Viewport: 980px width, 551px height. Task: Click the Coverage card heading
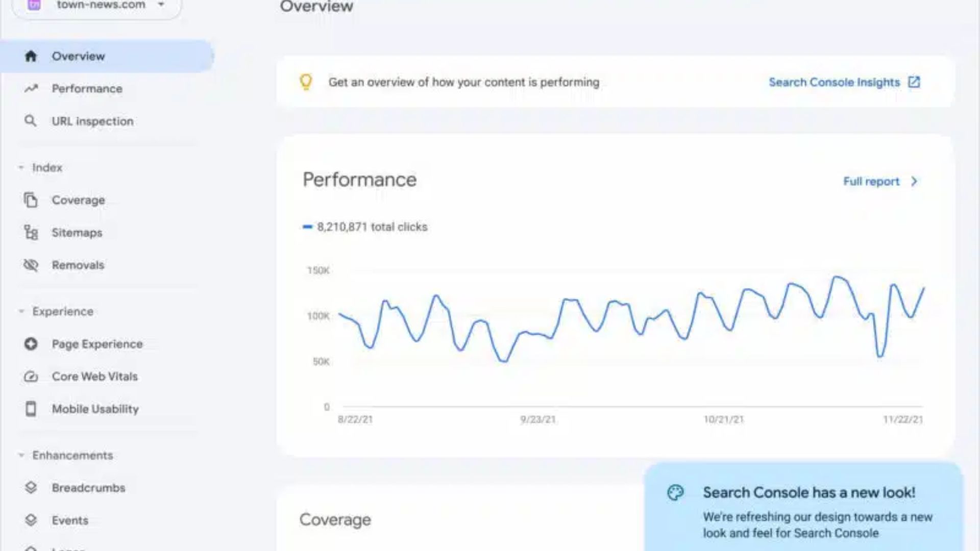point(335,520)
